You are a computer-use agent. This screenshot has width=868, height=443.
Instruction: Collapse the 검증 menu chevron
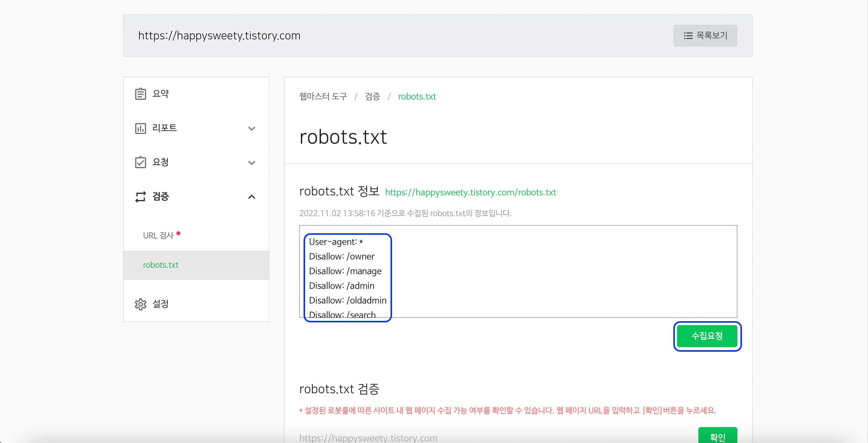click(251, 197)
